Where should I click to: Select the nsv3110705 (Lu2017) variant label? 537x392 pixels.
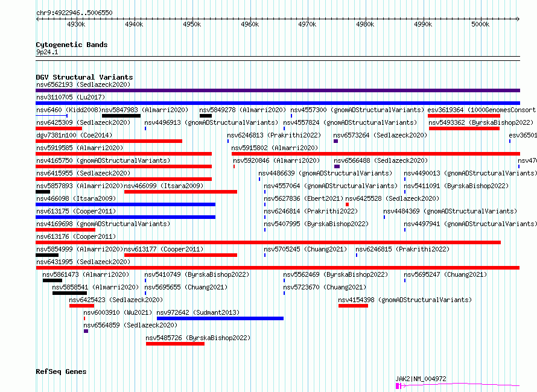(x=71, y=97)
